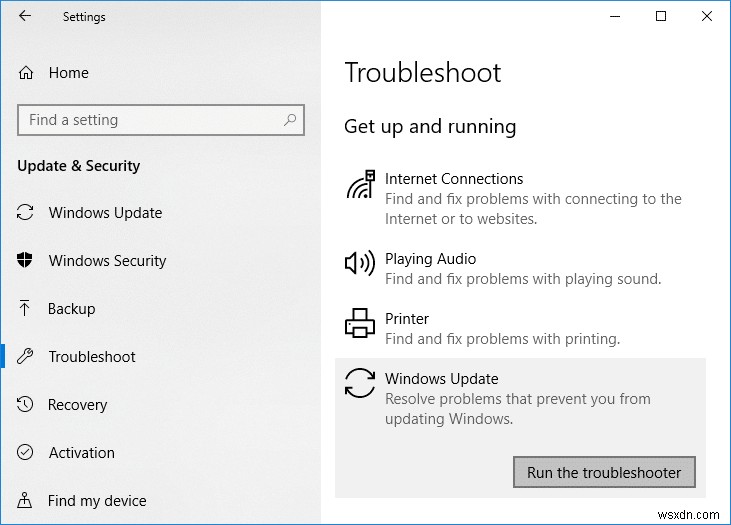The height and width of the screenshot is (525, 731).
Task: Go to Windows Security section
Action: (107, 261)
